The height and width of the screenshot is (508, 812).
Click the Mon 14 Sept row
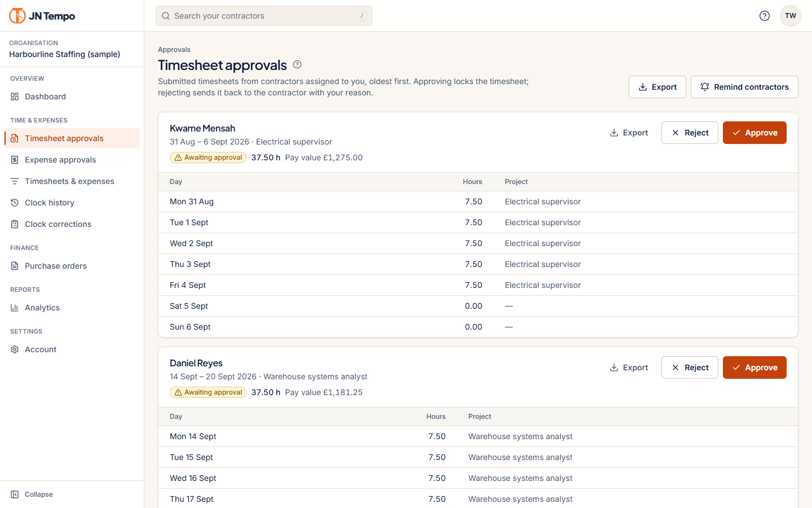[x=478, y=436]
